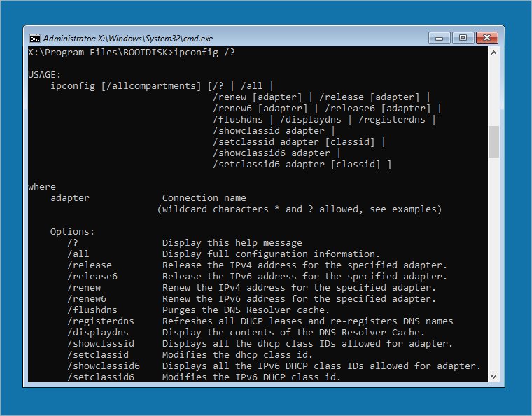
Task: Click 'Display the contents of the DNS Resolver Cache.'
Action: [x=293, y=332]
